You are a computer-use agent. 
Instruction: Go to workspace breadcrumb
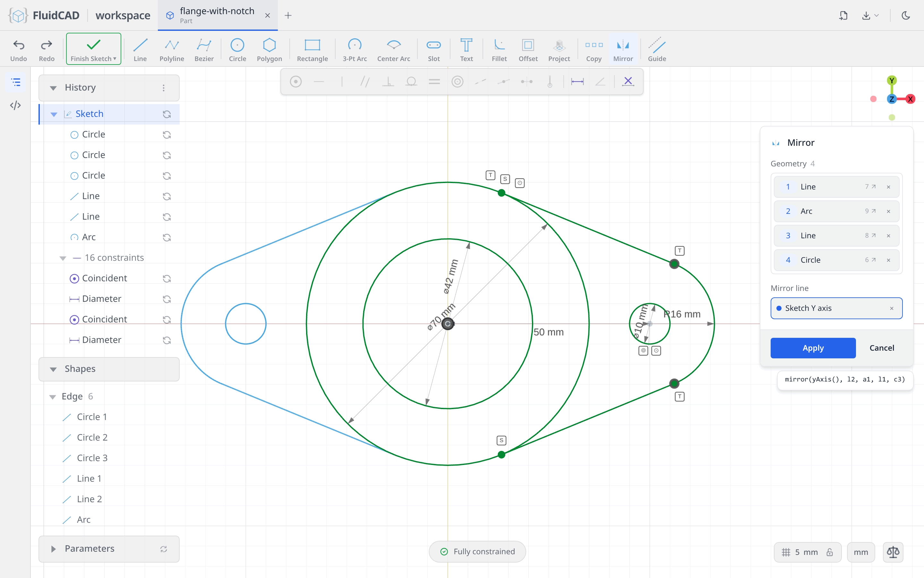[123, 15]
